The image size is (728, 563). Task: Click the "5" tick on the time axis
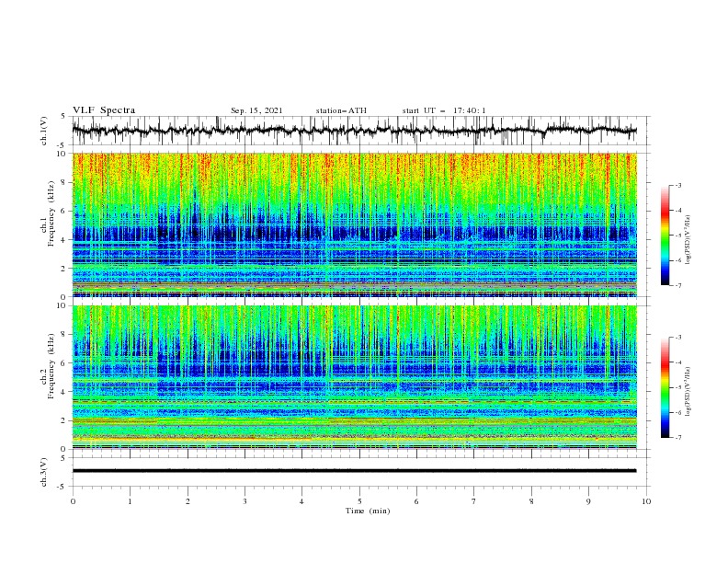pos(359,501)
